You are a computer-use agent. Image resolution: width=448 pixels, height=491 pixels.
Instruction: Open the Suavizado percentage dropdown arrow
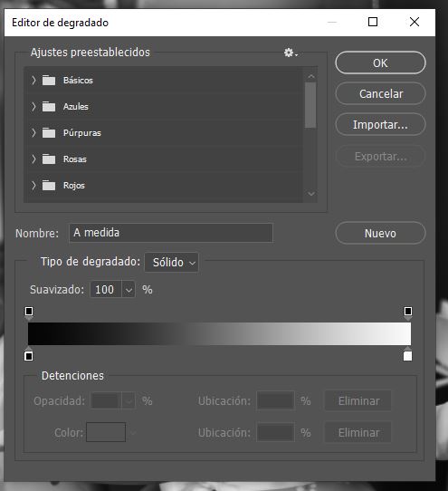coord(129,290)
